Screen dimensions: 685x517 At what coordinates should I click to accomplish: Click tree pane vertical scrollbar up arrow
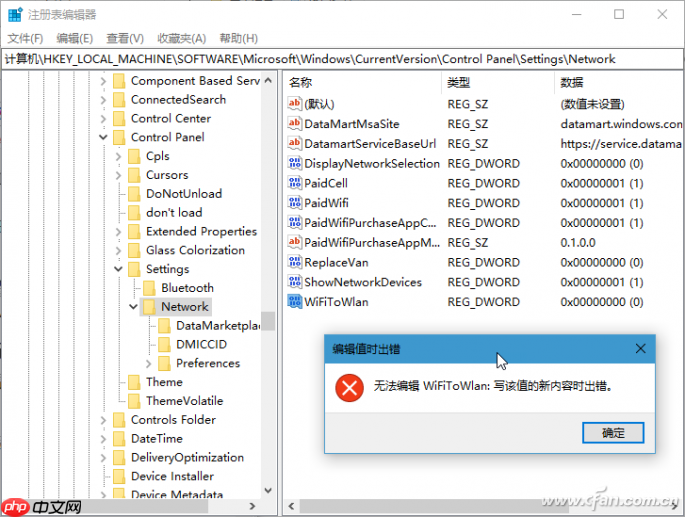pos(268,80)
